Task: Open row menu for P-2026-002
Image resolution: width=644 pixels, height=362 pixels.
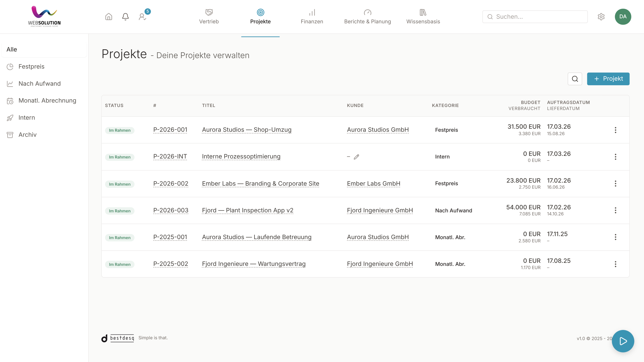Action: point(615,184)
